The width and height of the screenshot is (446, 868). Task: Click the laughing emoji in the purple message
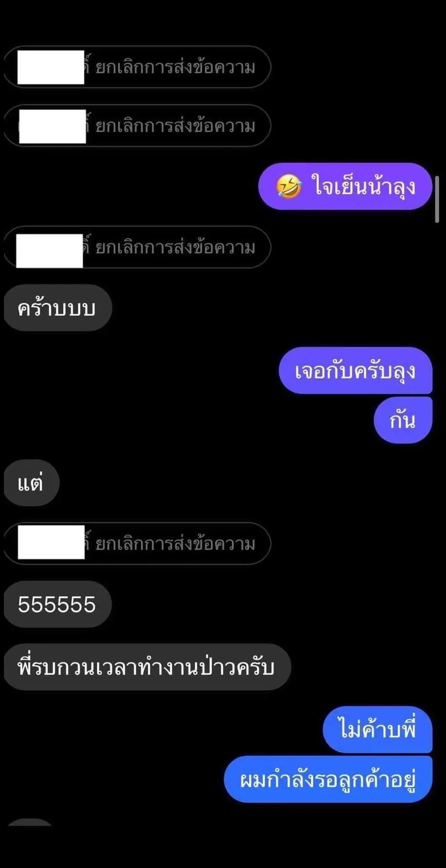(x=289, y=187)
